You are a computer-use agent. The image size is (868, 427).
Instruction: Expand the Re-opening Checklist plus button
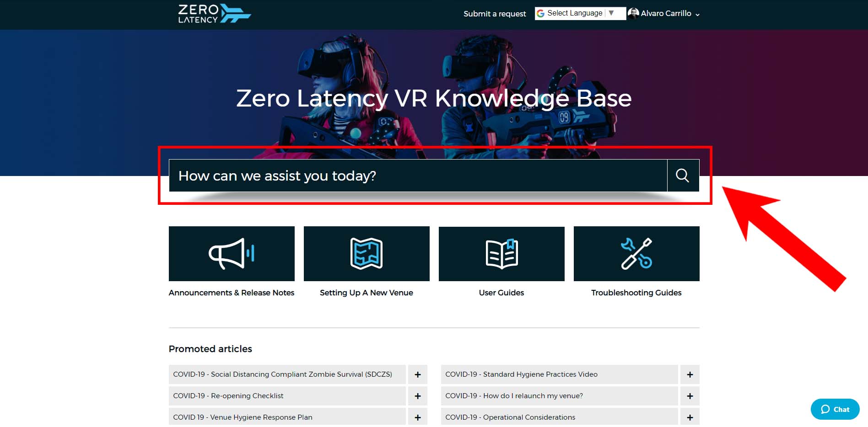[418, 396]
